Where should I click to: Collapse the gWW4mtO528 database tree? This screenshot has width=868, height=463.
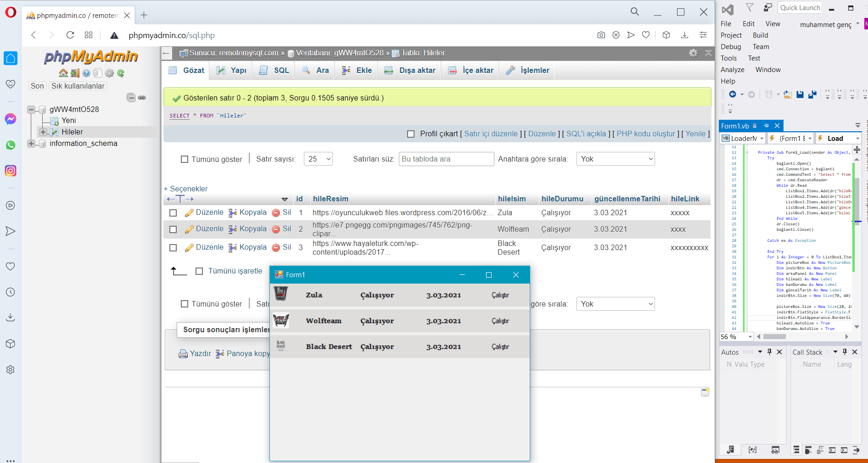[31, 109]
